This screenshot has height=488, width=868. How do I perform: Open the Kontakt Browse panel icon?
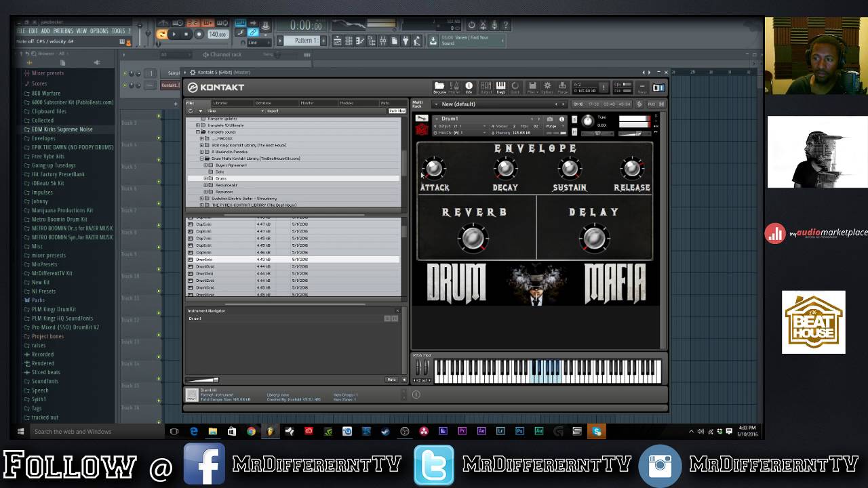[439, 88]
